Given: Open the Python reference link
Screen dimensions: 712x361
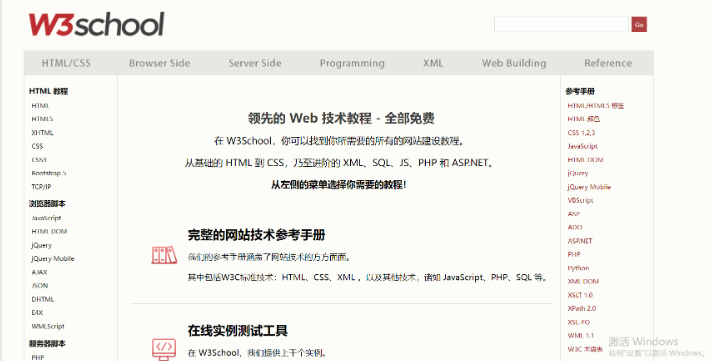Looking at the screenshot, I should tap(578, 268).
